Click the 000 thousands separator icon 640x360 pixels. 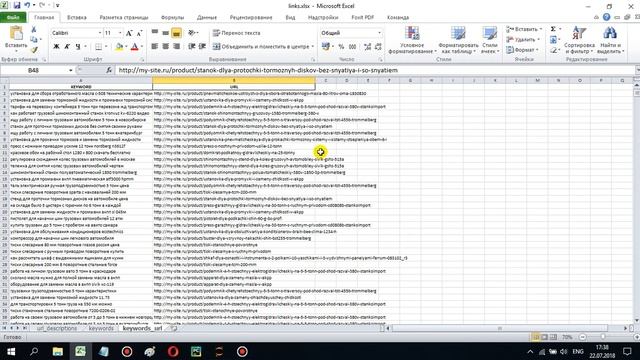point(352,47)
